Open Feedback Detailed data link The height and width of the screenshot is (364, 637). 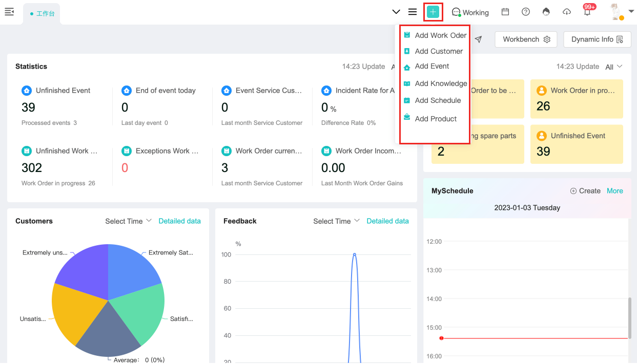[388, 221]
